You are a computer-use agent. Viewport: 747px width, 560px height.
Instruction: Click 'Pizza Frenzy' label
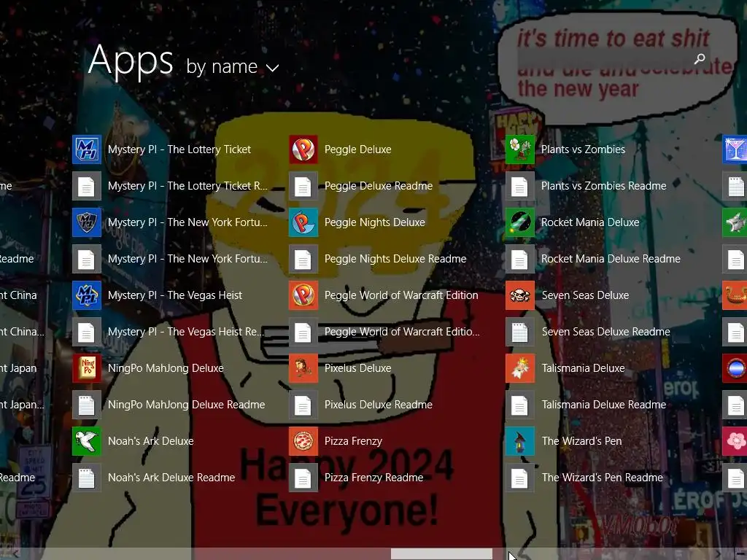[x=353, y=441]
